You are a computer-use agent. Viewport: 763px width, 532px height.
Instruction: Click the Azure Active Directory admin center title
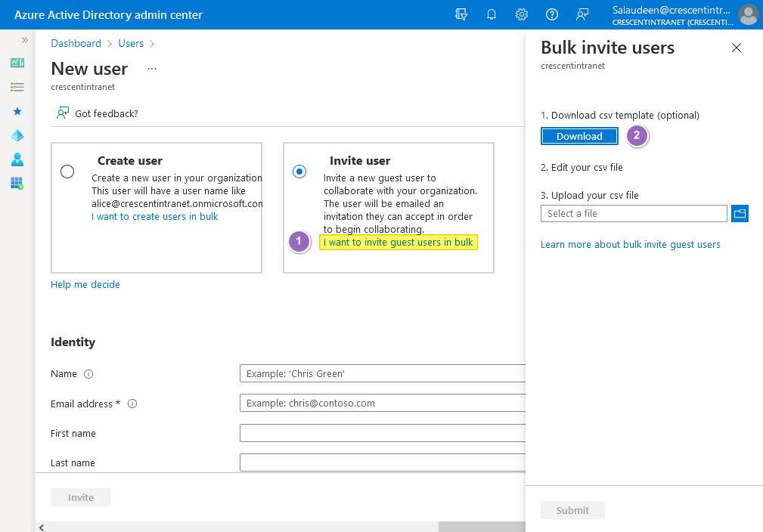pos(108,15)
